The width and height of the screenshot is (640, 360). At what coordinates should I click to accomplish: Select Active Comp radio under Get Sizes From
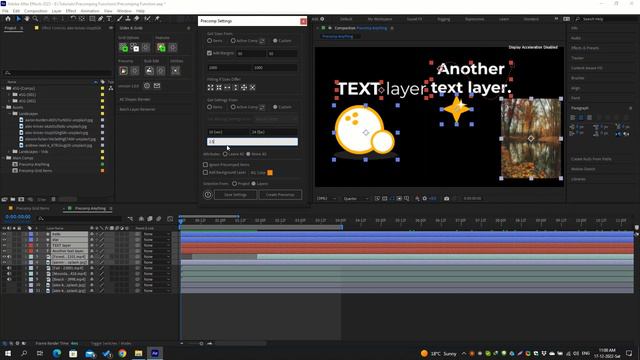click(233, 40)
